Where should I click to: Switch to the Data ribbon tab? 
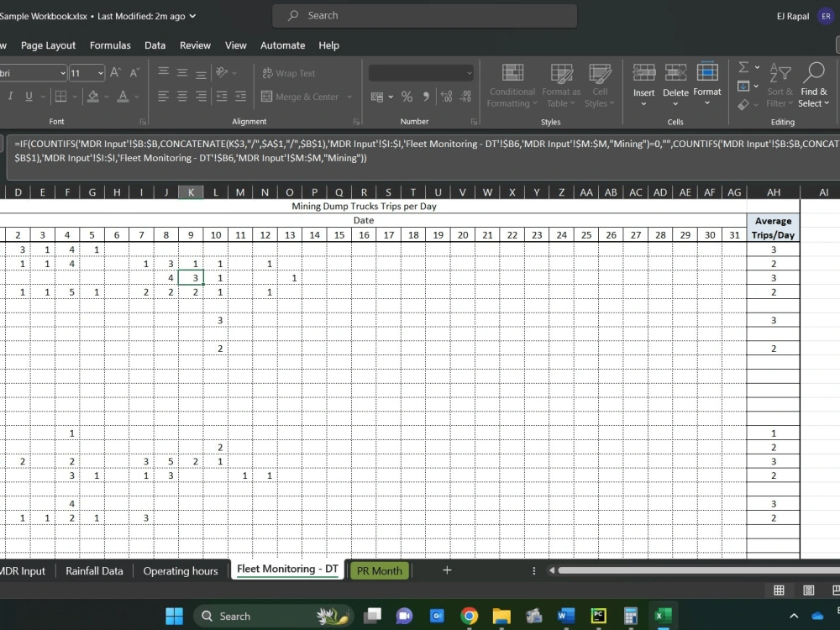tap(155, 45)
